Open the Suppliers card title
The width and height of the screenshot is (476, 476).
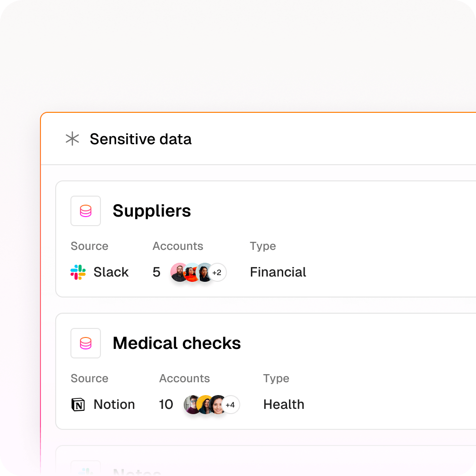point(152,211)
